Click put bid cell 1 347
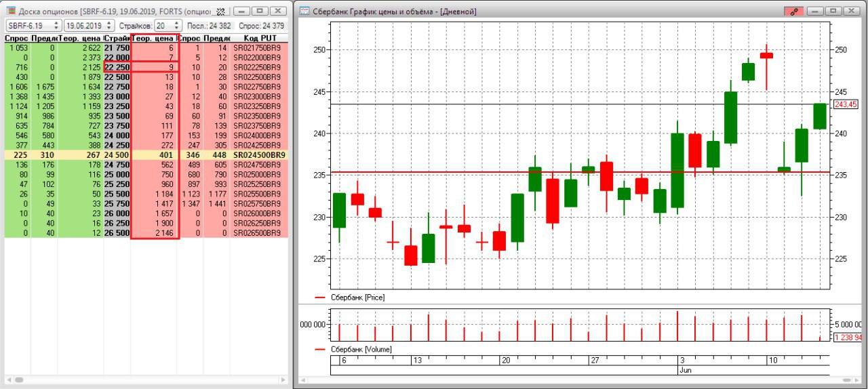Viewport: 868px width, 389px height. [x=190, y=203]
